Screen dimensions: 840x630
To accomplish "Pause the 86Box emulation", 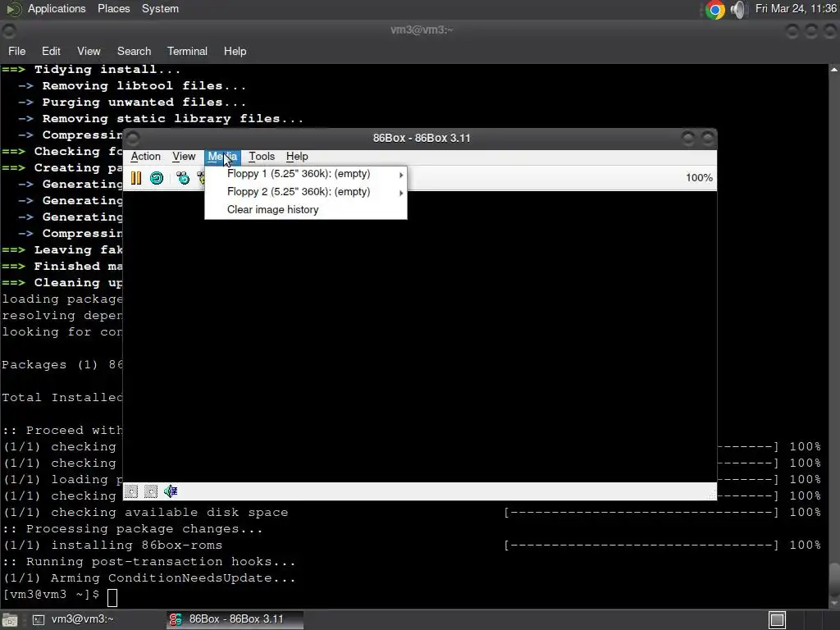I will tap(136, 178).
